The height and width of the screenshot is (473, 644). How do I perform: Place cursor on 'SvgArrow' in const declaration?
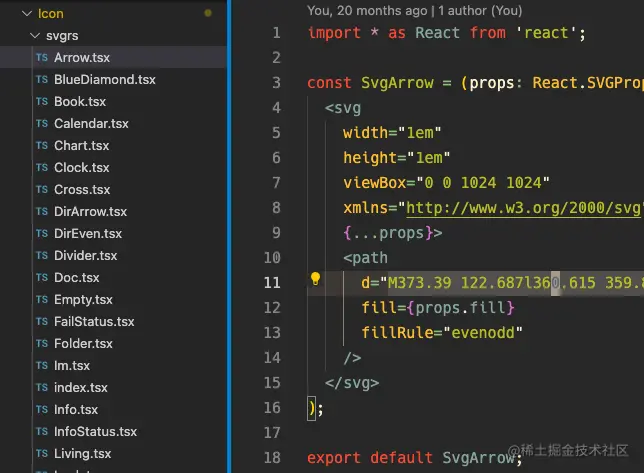[397, 83]
